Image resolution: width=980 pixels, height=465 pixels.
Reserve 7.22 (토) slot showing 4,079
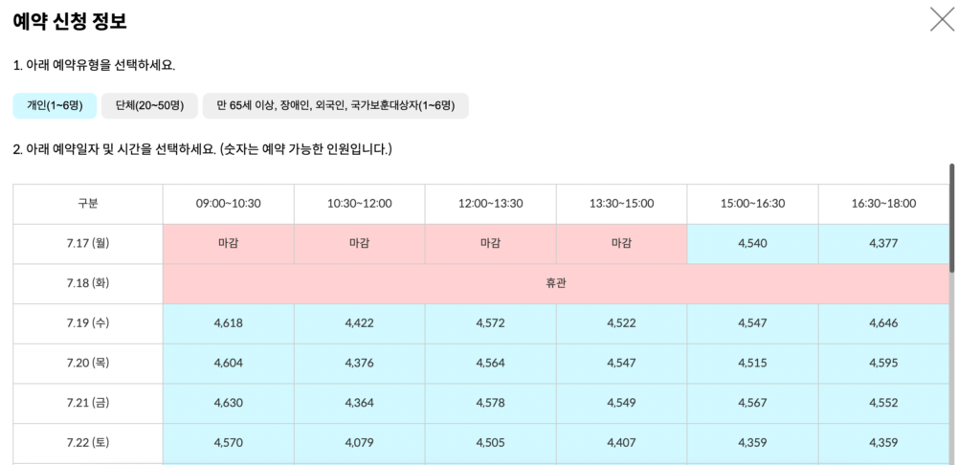coord(360,444)
